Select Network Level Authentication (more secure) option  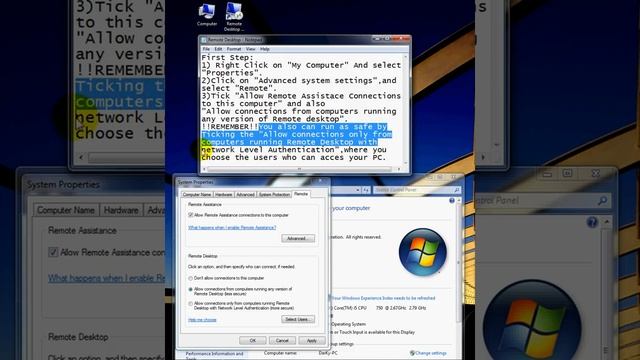pyautogui.click(x=190, y=304)
